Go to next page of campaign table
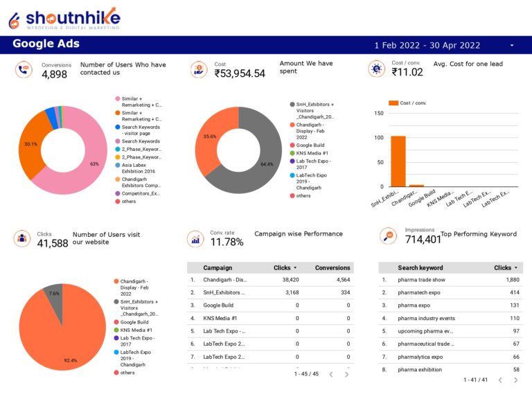Screen dimensions: 532x399 click(x=347, y=374)
